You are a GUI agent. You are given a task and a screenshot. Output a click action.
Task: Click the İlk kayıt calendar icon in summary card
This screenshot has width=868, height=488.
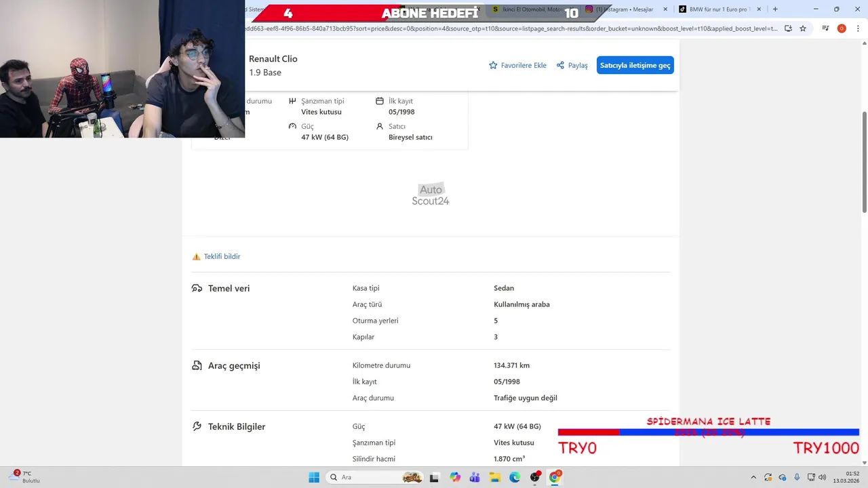pyautogui.click(x=380, y=101)
